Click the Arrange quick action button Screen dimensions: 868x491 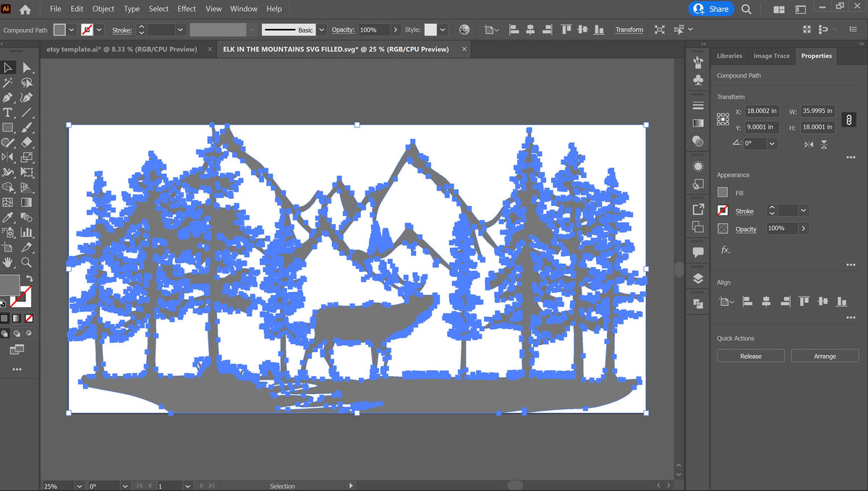(825, 356)
